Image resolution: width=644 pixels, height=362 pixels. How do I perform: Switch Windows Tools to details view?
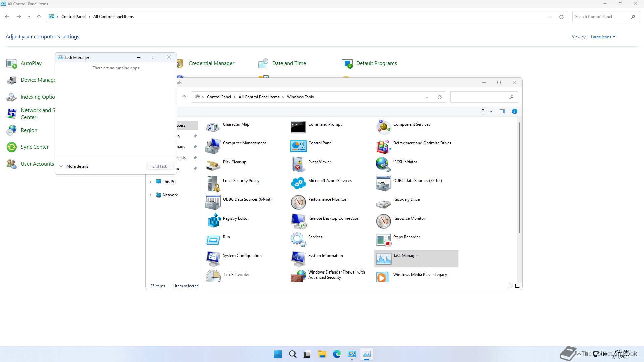click(x=509, y=286)
